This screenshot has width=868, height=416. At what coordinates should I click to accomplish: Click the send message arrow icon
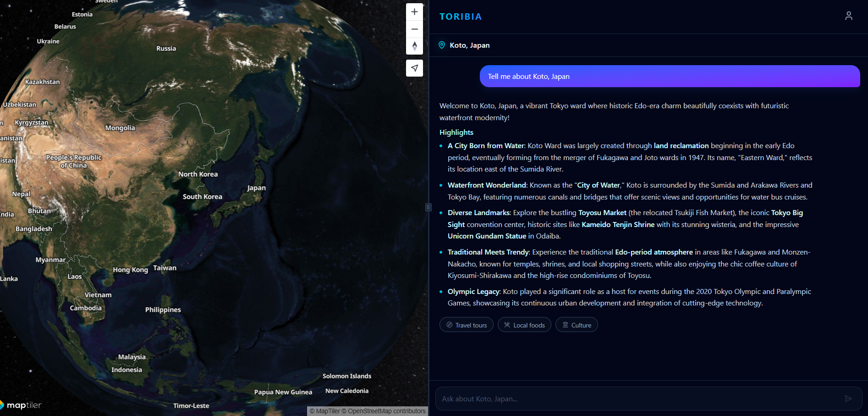click(848, 399)
